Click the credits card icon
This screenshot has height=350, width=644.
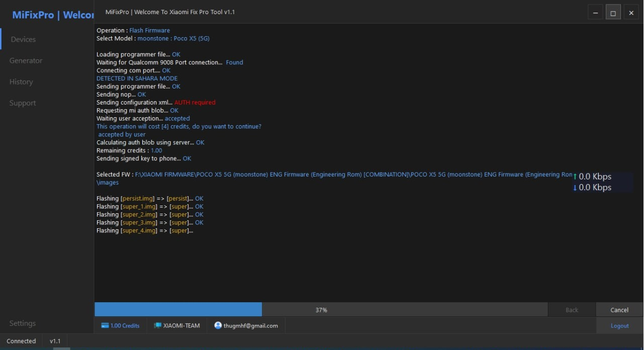[105, 325]
